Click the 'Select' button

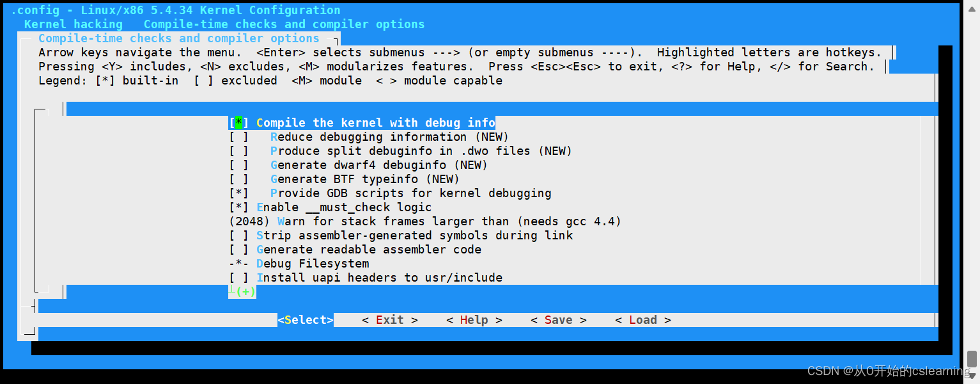(x=306, y=319)
